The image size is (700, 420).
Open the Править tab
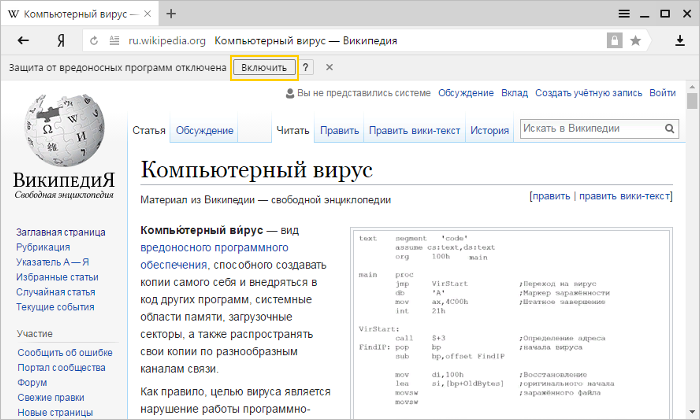(339, 130)
